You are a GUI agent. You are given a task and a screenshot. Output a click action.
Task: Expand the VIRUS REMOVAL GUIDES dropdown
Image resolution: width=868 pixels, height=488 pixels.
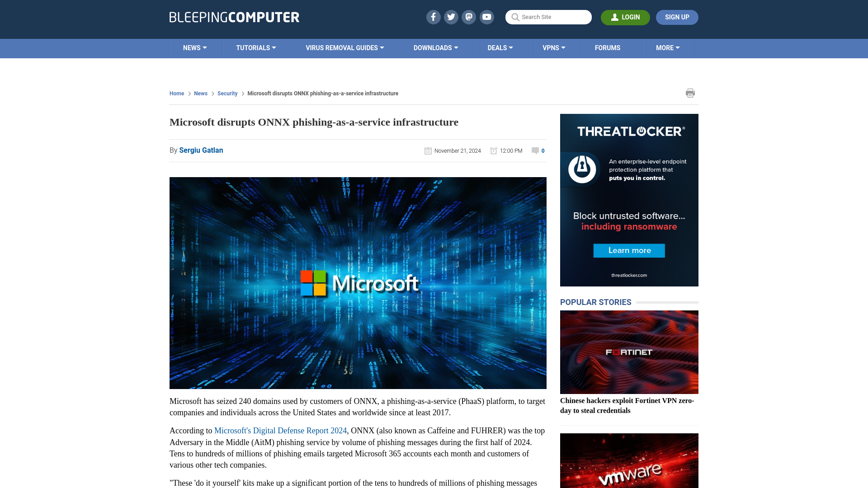(344, 47)
